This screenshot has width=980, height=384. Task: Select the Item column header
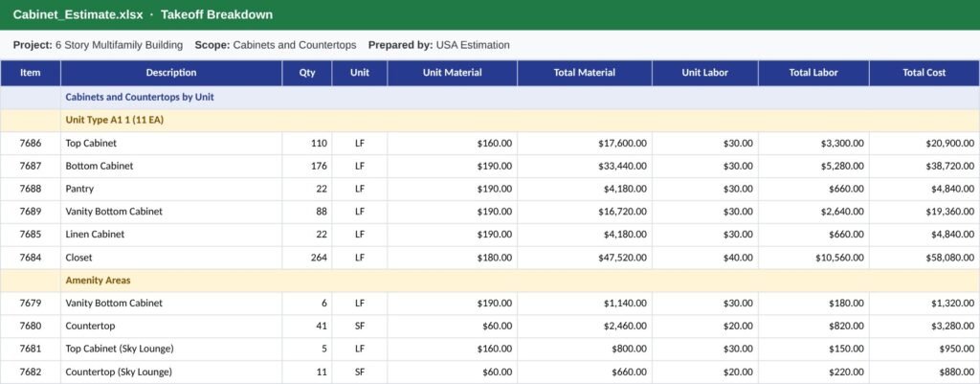(30, 73)
